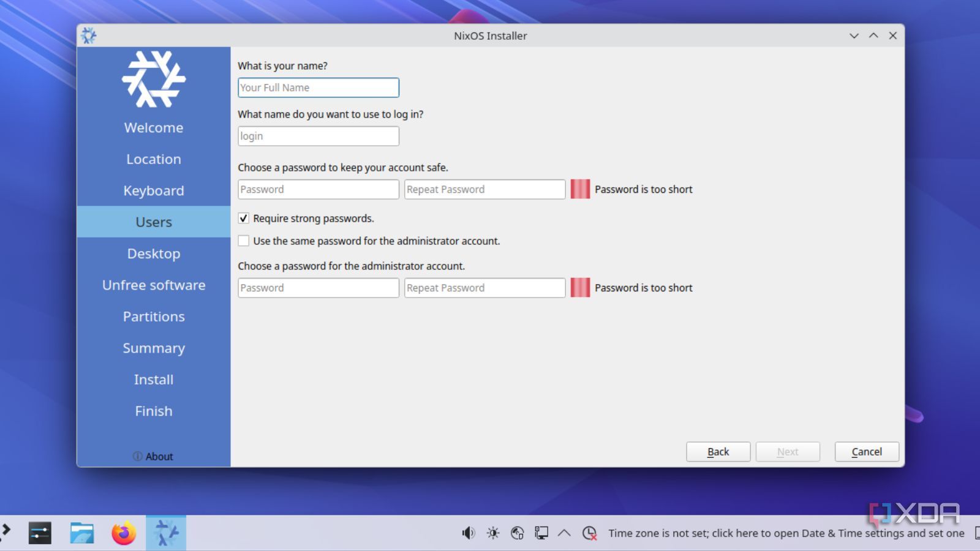Click the Next button
Viewport: 980px width, 551px height.
pyautogui.click(x=788, y=452)
